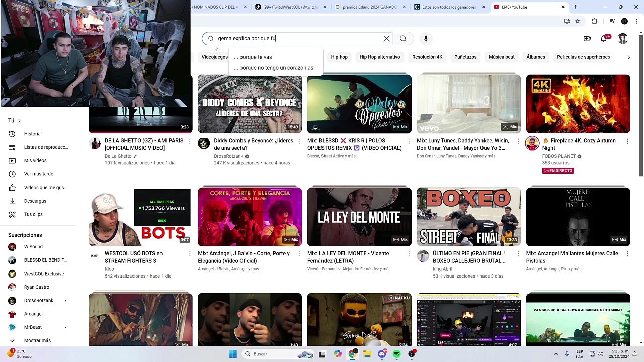
Task: Show more filter chips with the arrow
Action: pos(628,57)
